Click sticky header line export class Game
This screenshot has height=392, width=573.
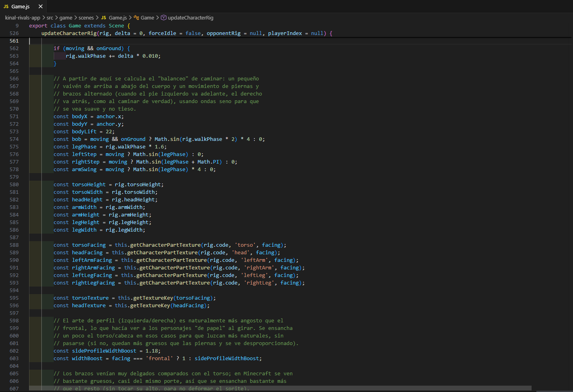[x=80, y=25]
